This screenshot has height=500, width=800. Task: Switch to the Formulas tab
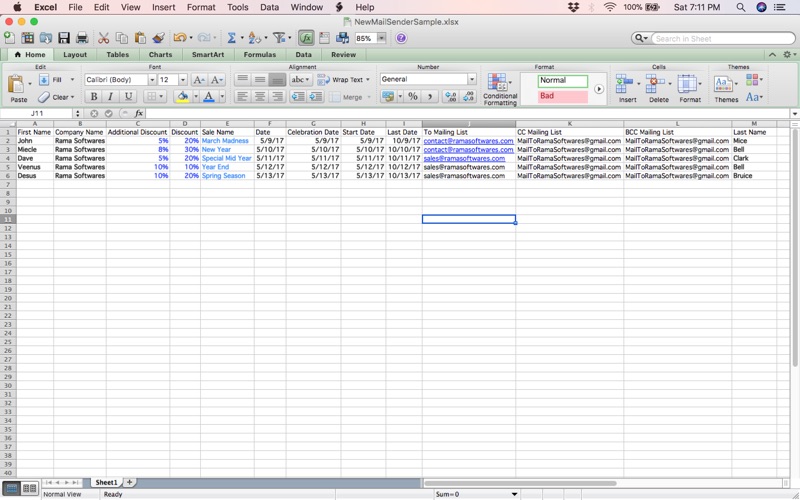coord(260,55)
